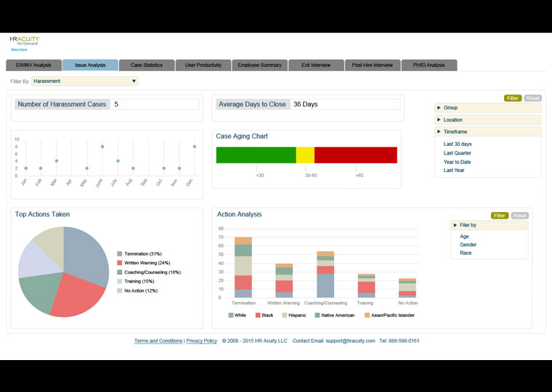Click the Coaching/Counseling stacked bar
This screenshot has height=392, width=552.
click(x=325, y=274)
